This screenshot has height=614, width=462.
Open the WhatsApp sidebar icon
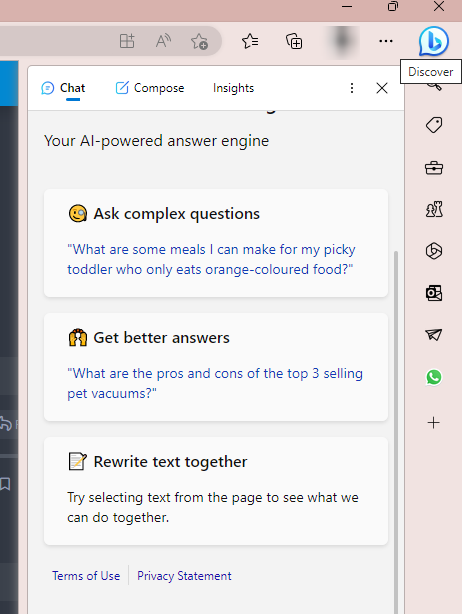click(434, 377)
